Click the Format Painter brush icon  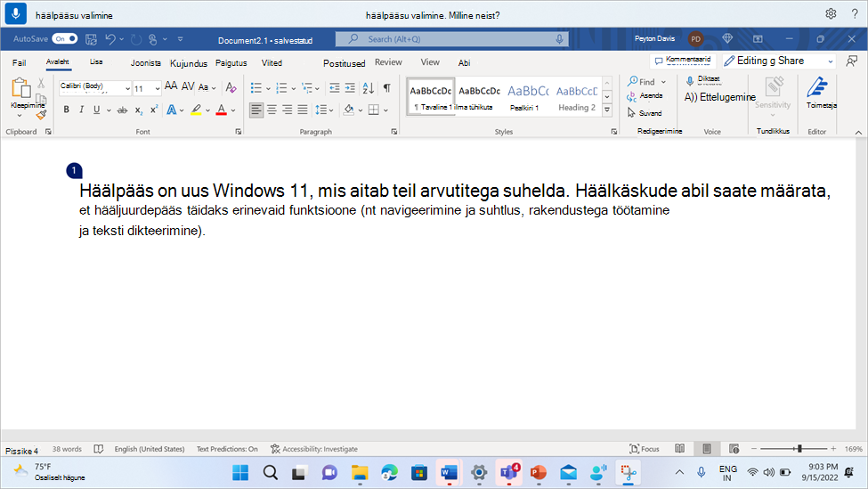[x=41, y=115]
